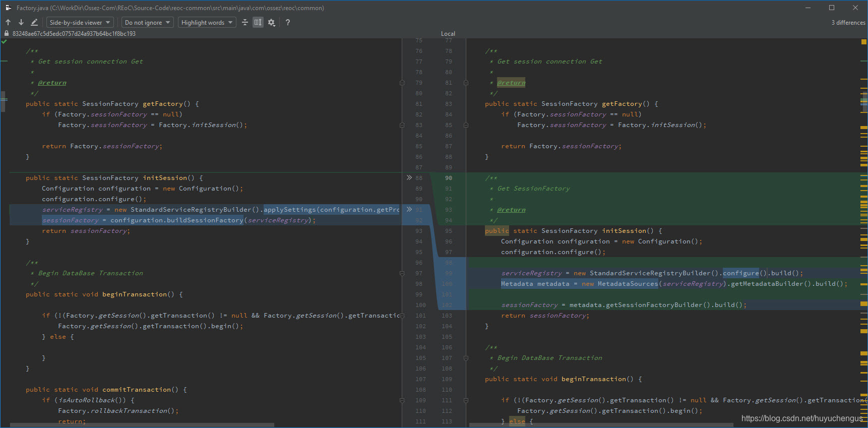Open the Highlight words dropdown
Viewport: 868px width, 428px height.
coord(207,22)
